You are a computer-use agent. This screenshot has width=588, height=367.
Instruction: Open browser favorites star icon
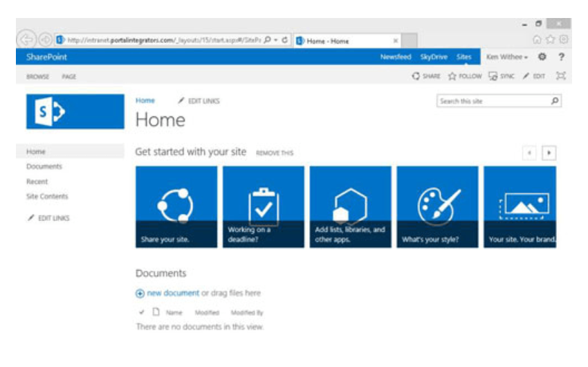550,39
